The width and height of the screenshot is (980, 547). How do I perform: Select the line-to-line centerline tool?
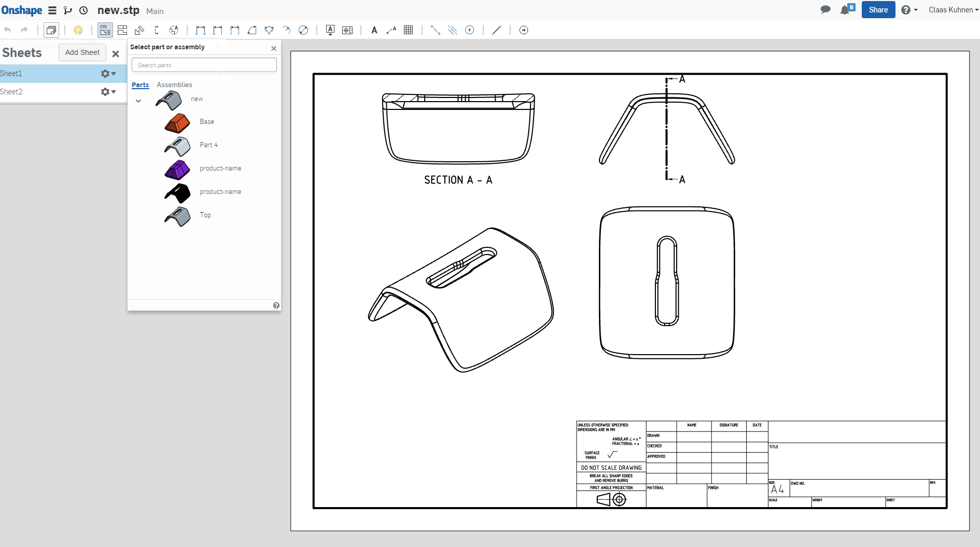[453, 30]
